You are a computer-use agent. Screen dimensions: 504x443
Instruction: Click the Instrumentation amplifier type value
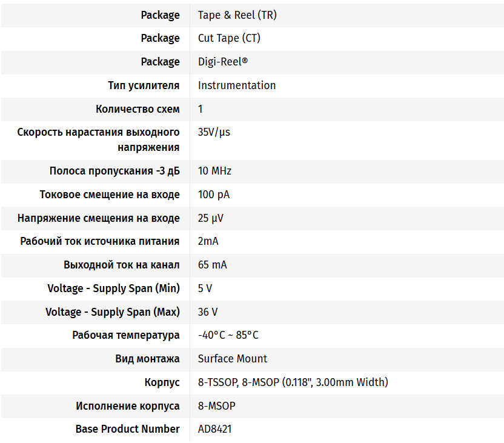tap(237, 85)
